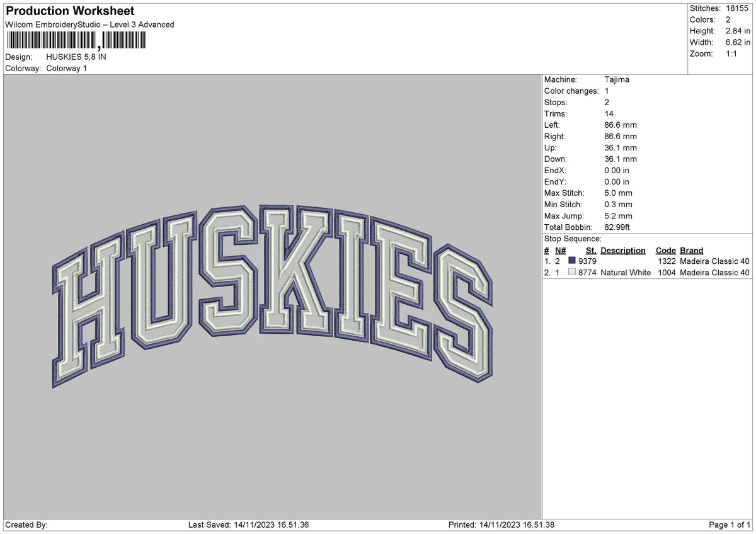Click the 'Colorway 1' value

67,68
